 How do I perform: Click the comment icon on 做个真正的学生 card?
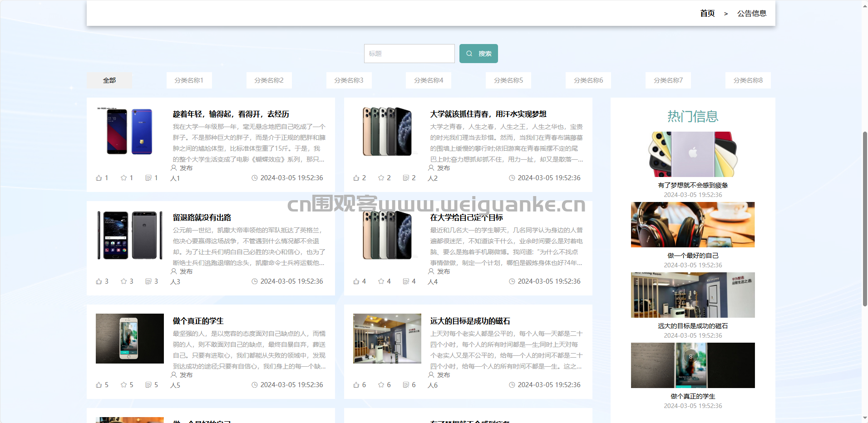pos(148,385)
